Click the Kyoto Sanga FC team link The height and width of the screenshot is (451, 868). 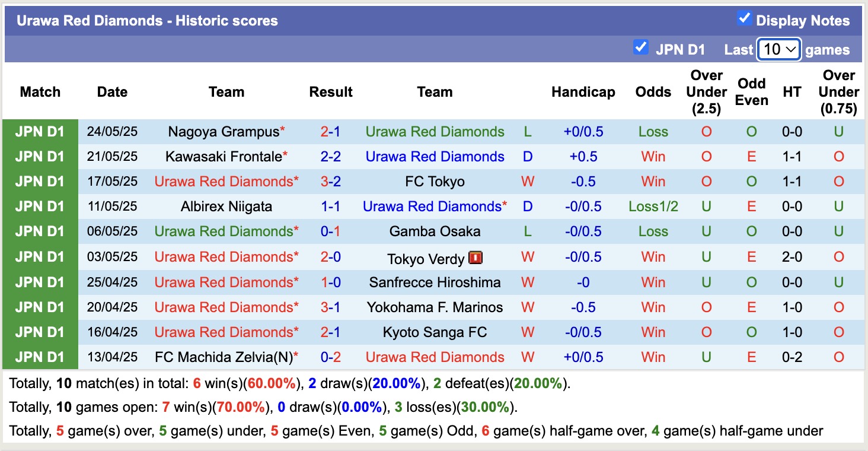[x=435, y=332]
